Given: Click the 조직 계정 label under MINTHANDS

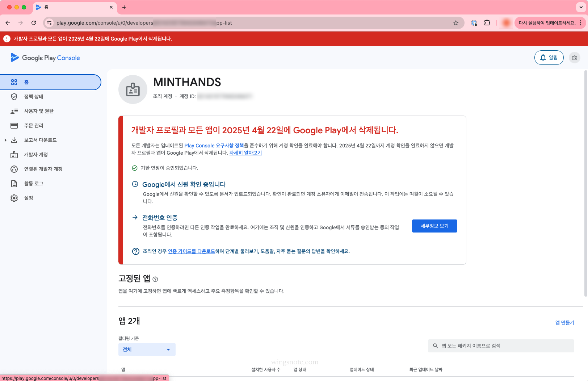Looking at the screenshot, I should 163,96.
